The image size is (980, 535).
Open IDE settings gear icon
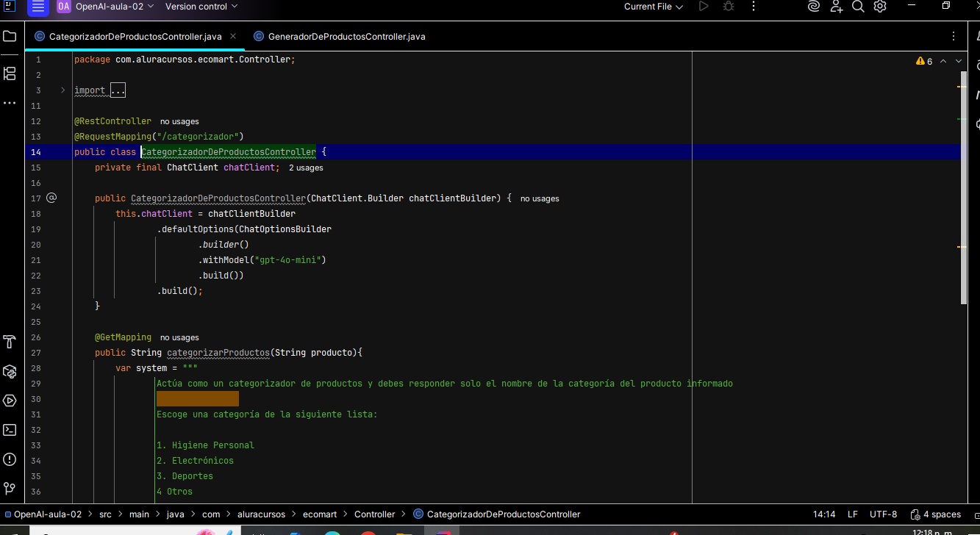(x=880, y=7)
